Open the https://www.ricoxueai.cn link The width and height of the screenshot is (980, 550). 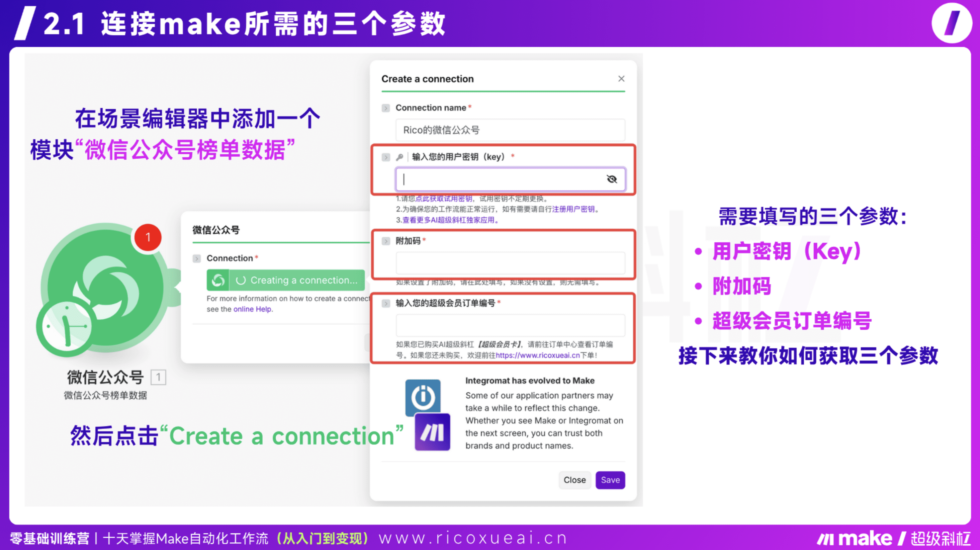[x=538, y=355]
